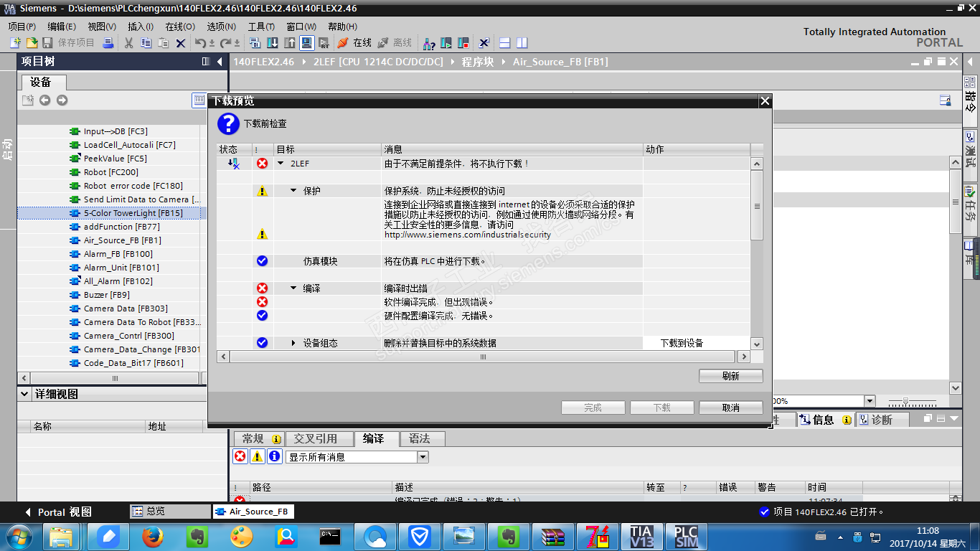Click the Cross-reference toolbar icon
This screenshot has height=551, width=980.
point(484,43)
